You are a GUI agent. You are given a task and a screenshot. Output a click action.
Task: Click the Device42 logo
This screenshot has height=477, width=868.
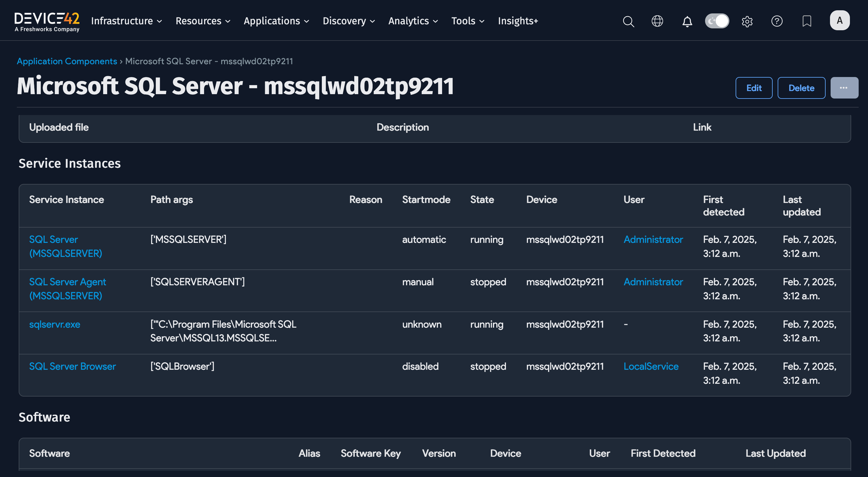47,22
